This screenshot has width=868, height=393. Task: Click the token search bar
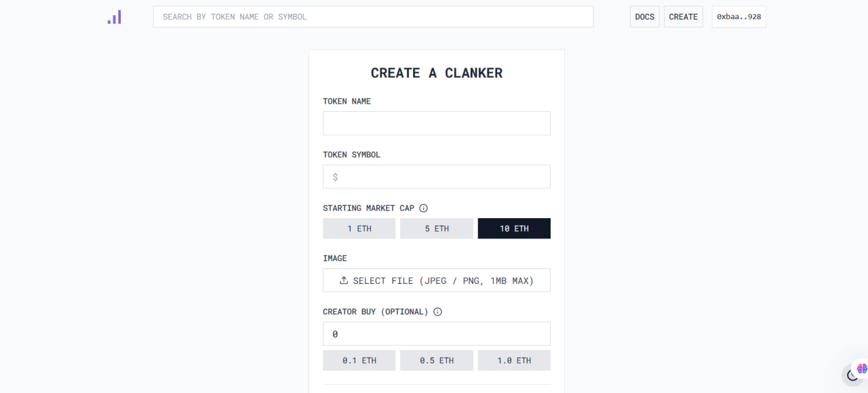tap(373, 17)
